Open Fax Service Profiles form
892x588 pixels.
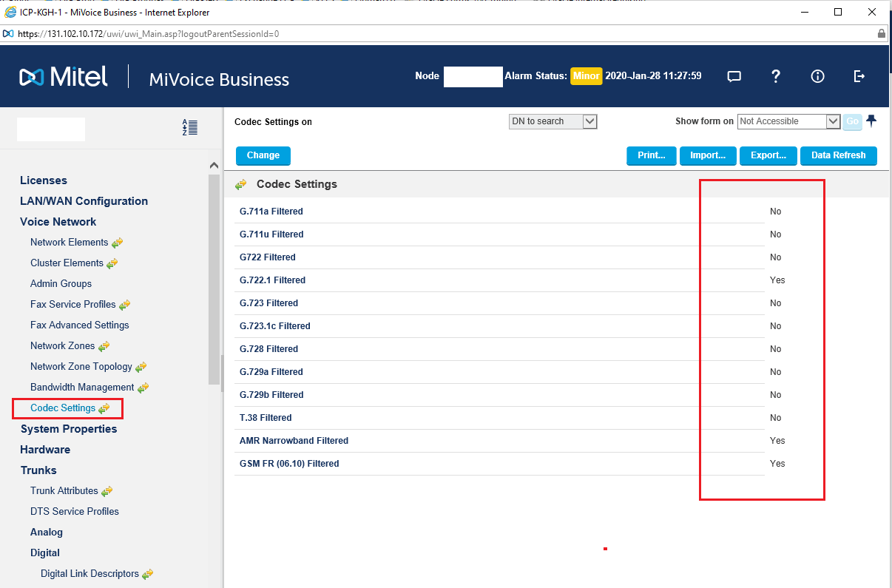[x=73, y=305]
